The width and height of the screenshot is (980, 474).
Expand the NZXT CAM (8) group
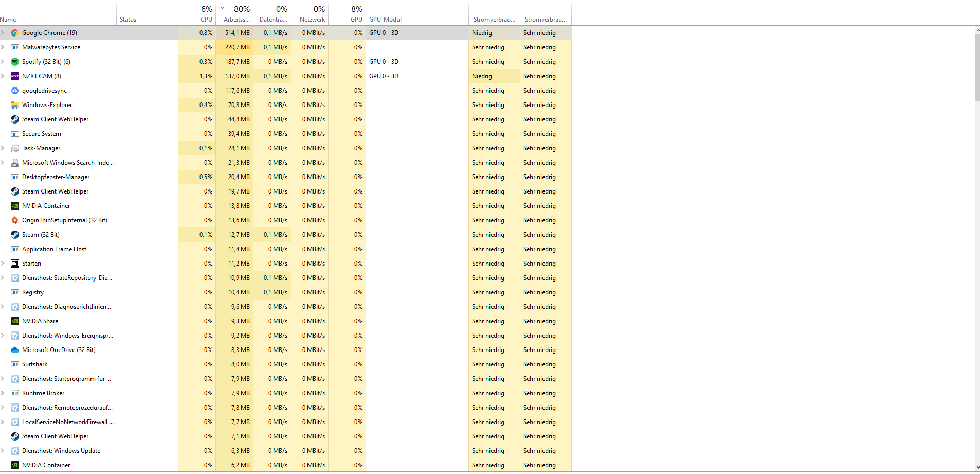click(3, 76)
